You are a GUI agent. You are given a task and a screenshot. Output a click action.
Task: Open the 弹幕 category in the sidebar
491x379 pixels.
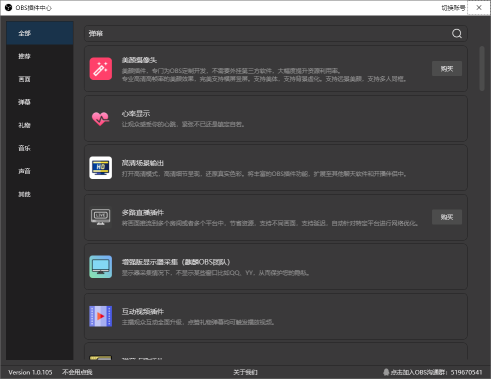tap(40, 102)
